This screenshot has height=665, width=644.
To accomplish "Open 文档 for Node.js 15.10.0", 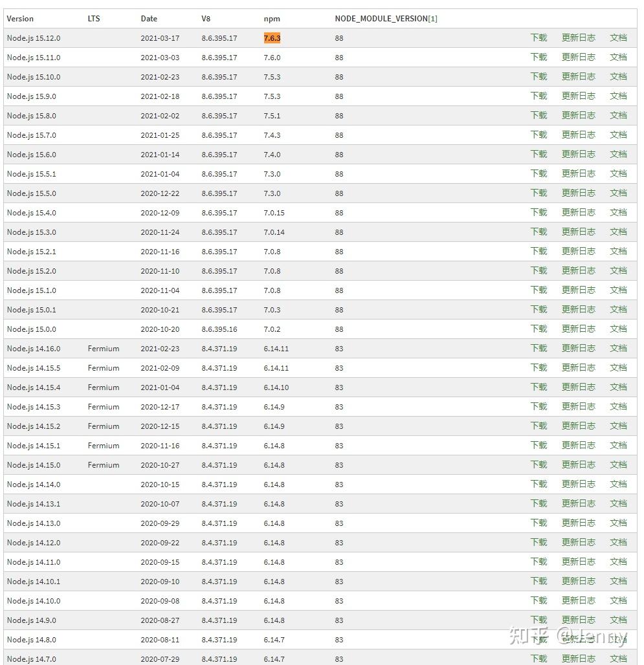I will (x=618, y=77).
